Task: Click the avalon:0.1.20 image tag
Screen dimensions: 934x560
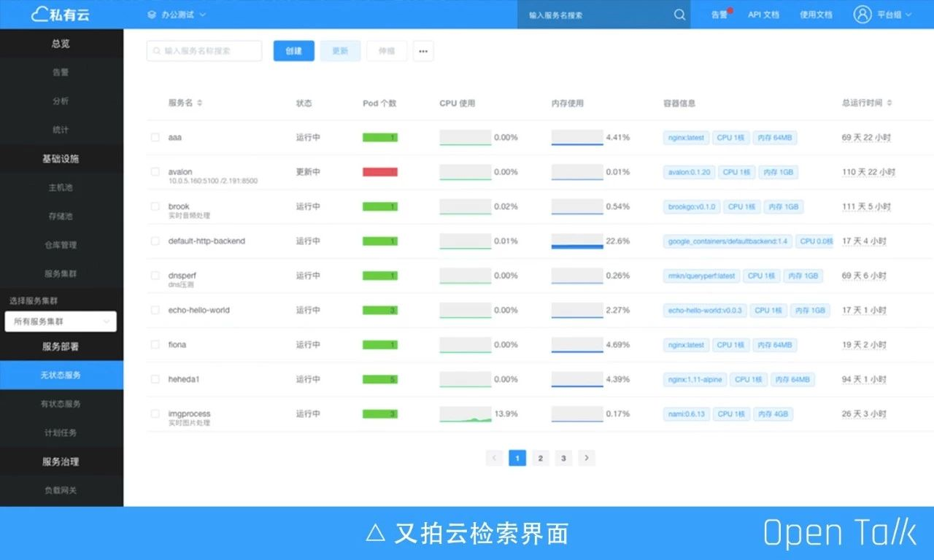Action: click(x=689, y=172)
